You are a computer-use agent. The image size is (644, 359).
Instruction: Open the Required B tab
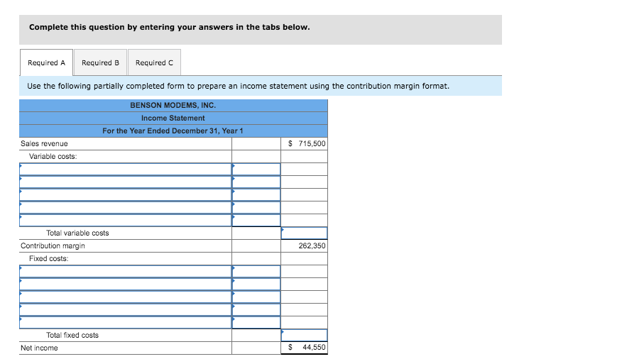coord(101,62)
